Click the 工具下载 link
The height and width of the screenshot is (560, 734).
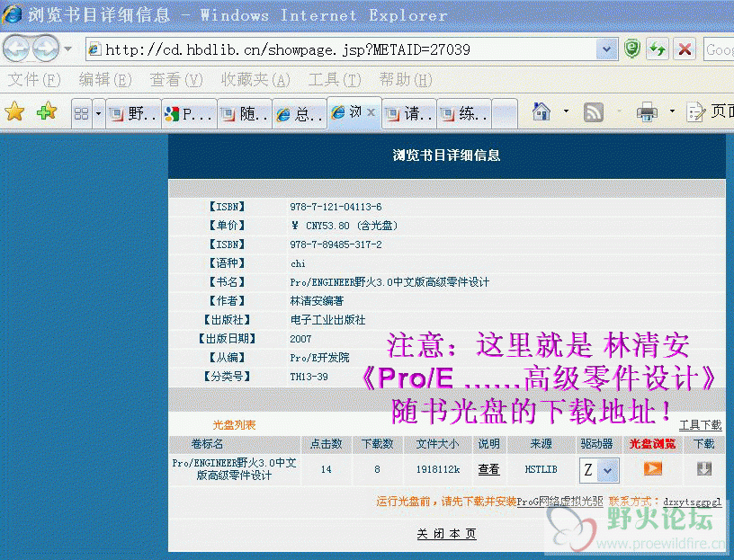(701, 425)
